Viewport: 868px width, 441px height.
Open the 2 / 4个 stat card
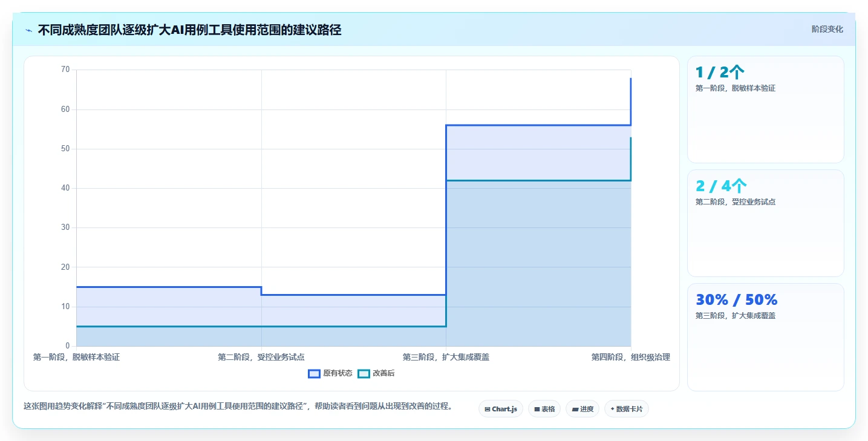(x=765, y=223)
